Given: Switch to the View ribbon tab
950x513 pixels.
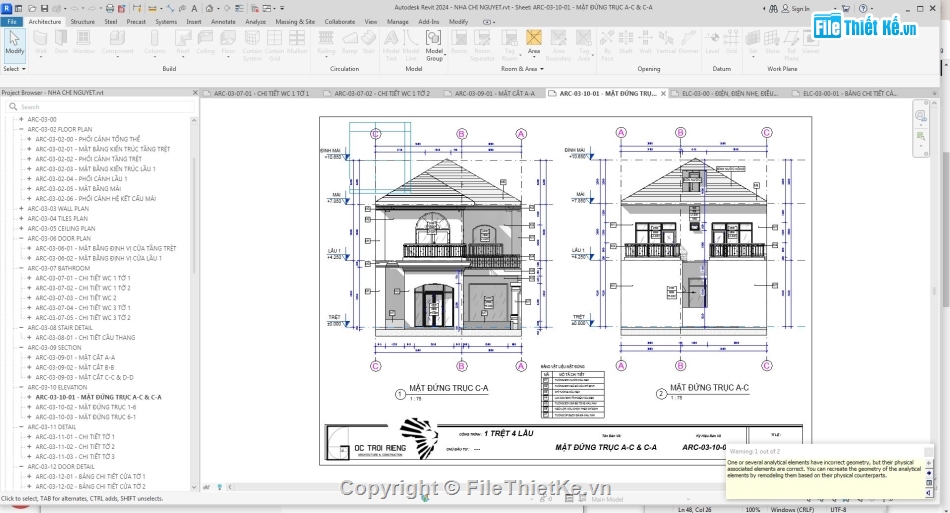Looking at the screenshot, I should (x=371, y=21).
